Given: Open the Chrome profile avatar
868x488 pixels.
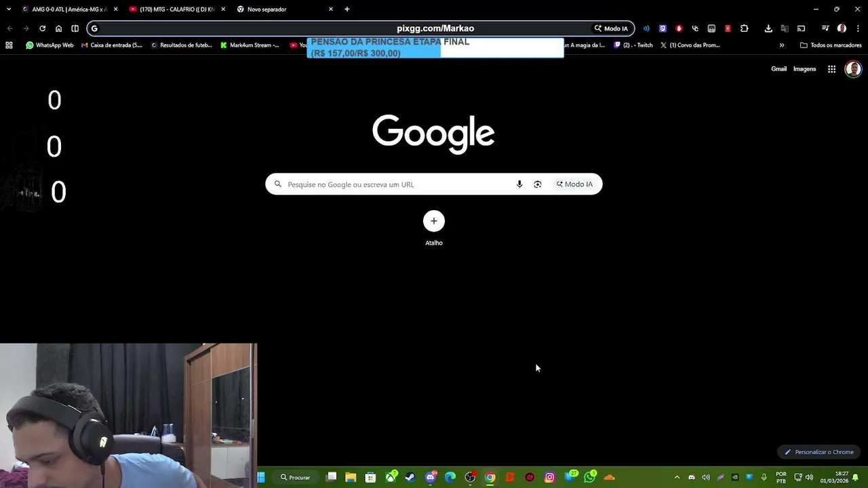Looking at the screenshot, I should coord(842,28).
